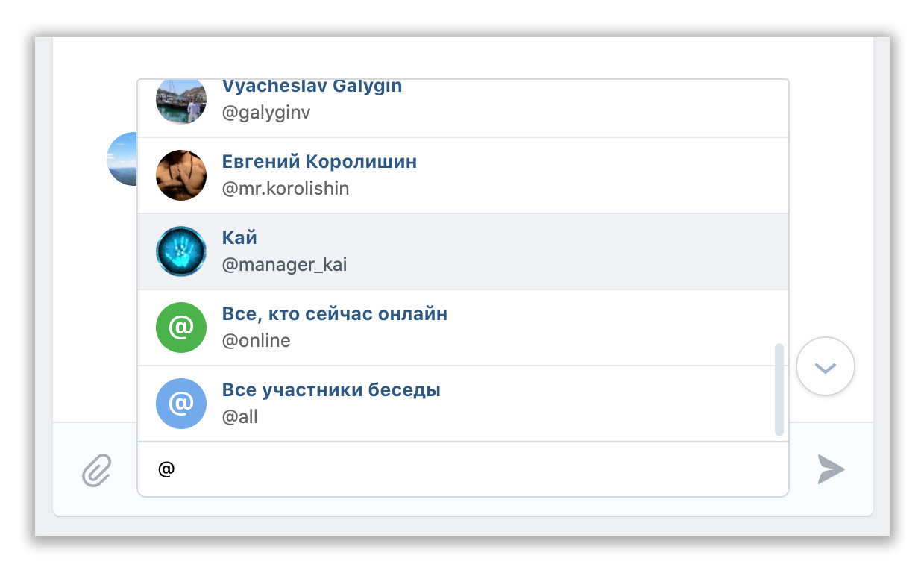
Task: Click the @all handle text
Action: pyautogui.click(x=239, y=417)
